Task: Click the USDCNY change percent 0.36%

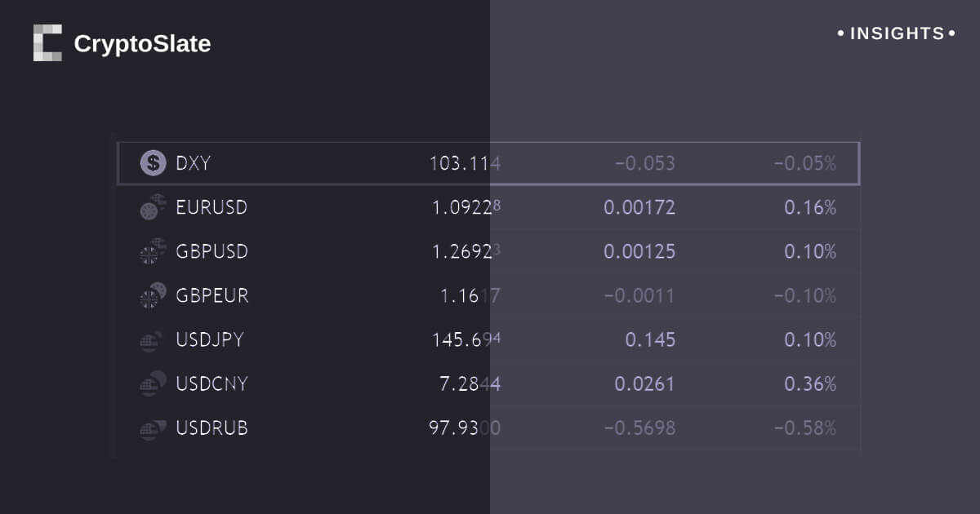Action: click(810, 383)
